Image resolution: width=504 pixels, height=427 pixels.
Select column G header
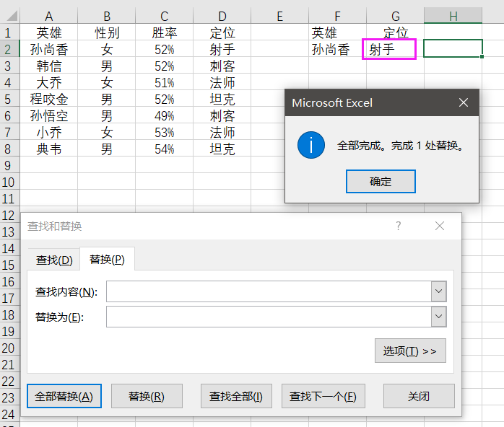pos(396,16)
